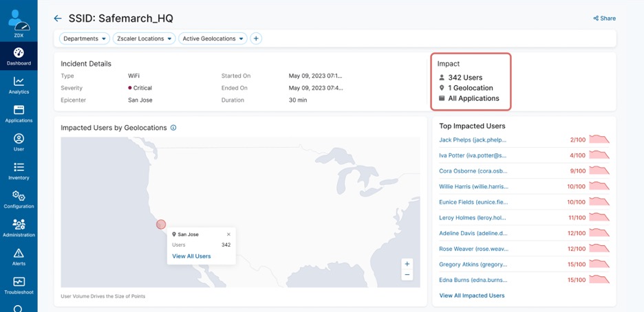Open the User sidebar section
This screenshot has height=312, width=644.
point(19,142)
